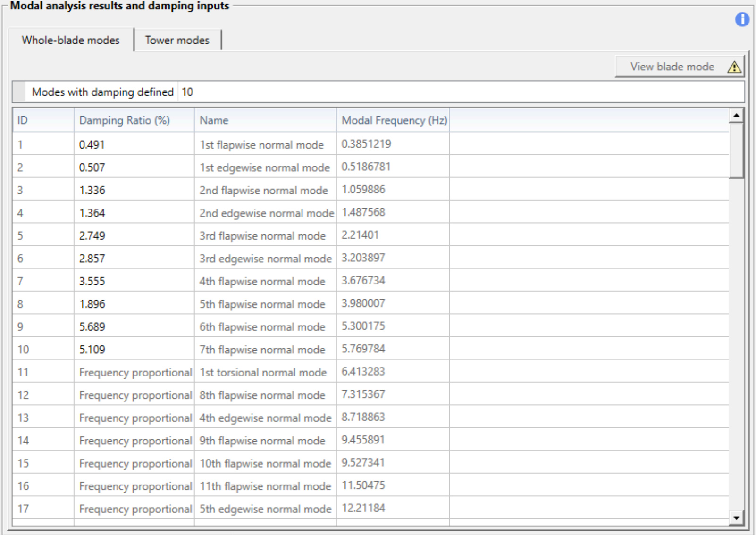
Task: Select damping ratio cell 3.555
Action: [x=92, y=281]
